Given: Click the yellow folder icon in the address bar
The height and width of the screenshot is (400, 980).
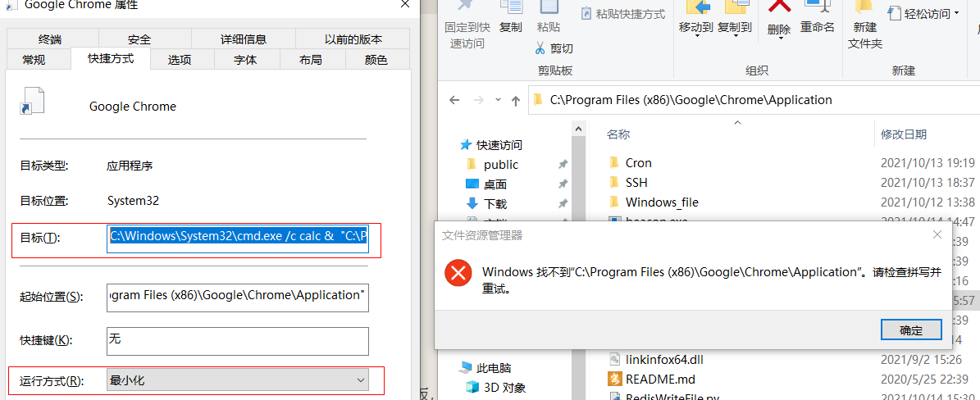Looking at the screenshot, I should click(x=537, y=100).
